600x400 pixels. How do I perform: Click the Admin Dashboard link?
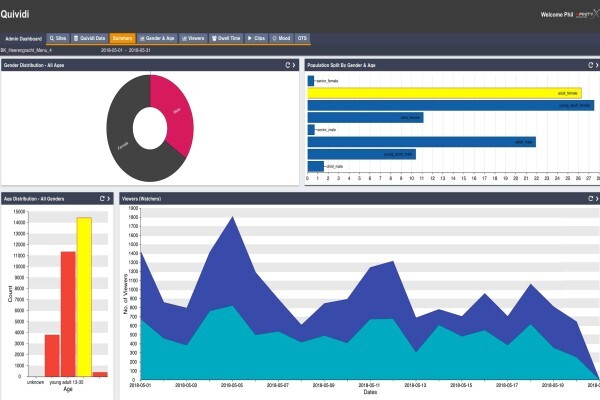[x=23, y=39]
